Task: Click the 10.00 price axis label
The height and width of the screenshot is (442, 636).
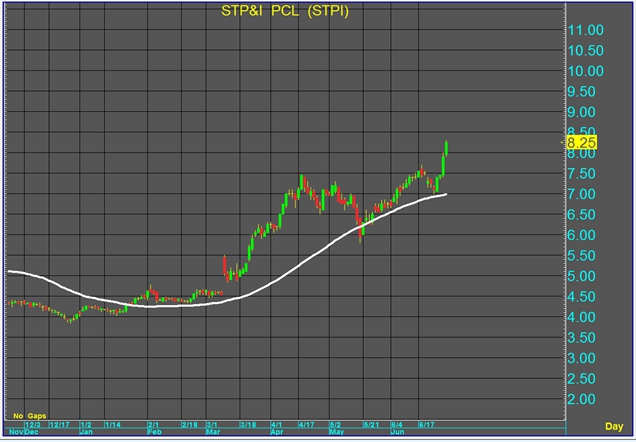Action: coord(585,71)
